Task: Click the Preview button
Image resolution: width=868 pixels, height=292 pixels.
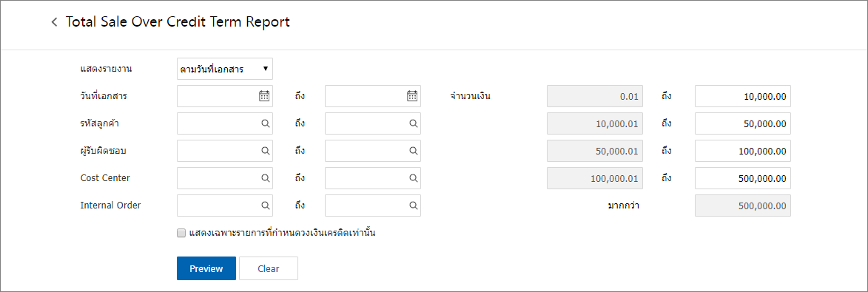Action: tap(206, 269)
